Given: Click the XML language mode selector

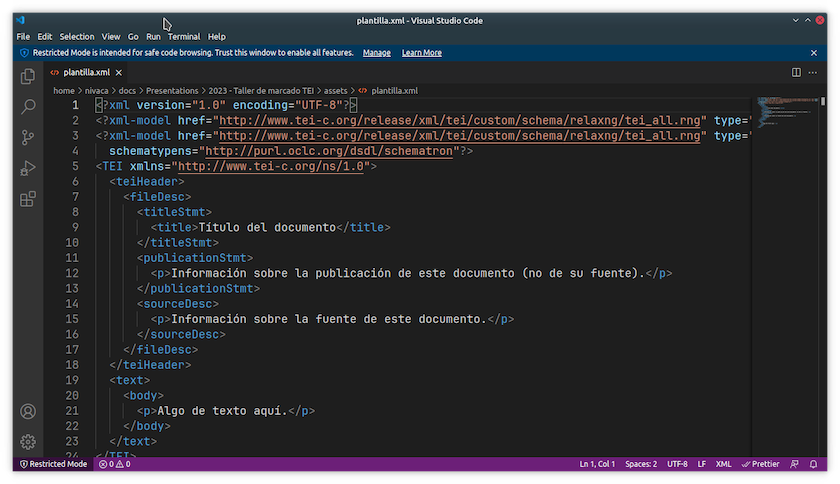Looking at the screenshot, I should [x=723, y=464].
